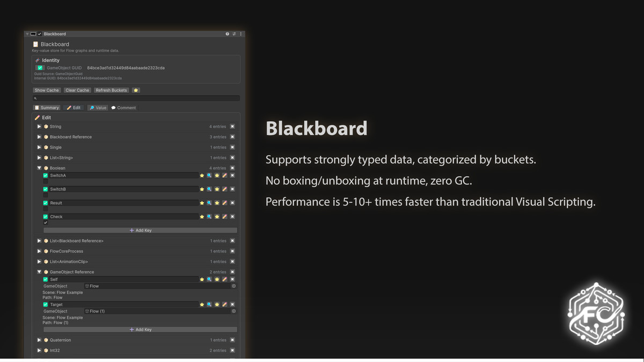The height and width of the screenshot is (362, 644).
Task: Select the Comment tab
Action: pos(123,108)
